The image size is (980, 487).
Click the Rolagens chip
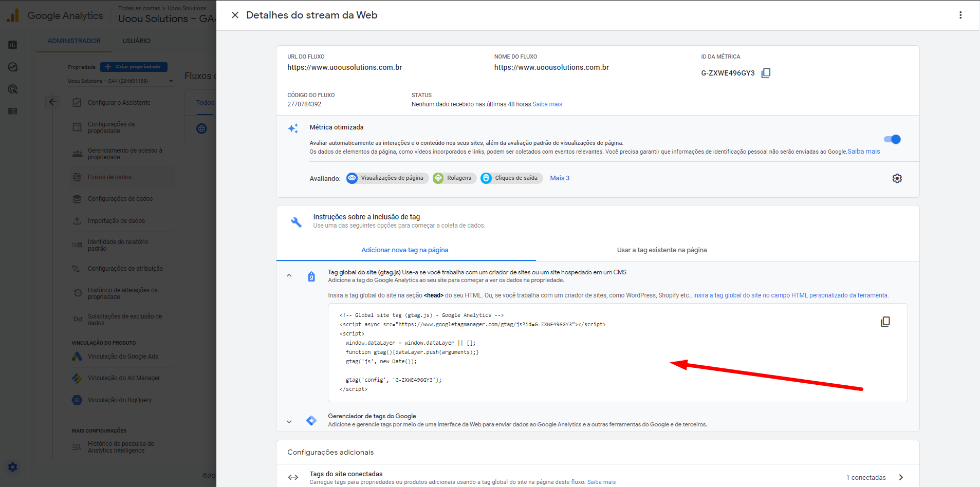[x=454, y=178]
